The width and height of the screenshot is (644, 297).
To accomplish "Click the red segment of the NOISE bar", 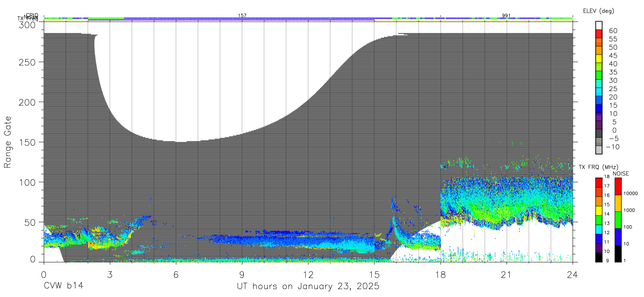I will (x=618, y=186).
